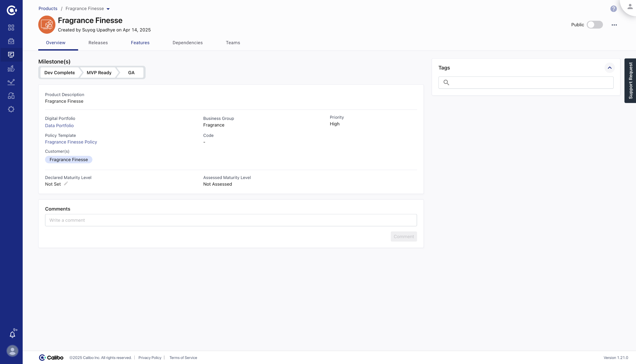Open the analytics line-chart icon in sidebar
Image resolution: width=636 pixels, height=364 pixels.
[11, 82]
